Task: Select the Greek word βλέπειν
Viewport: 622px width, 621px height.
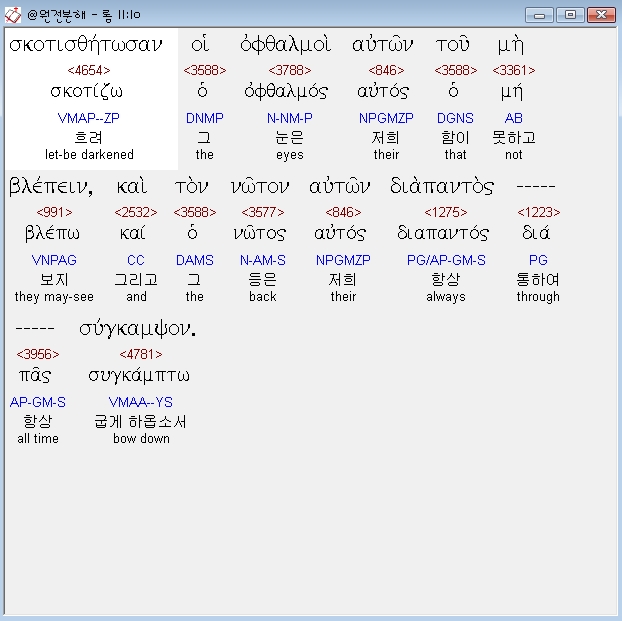Action: tap(51, 186)
